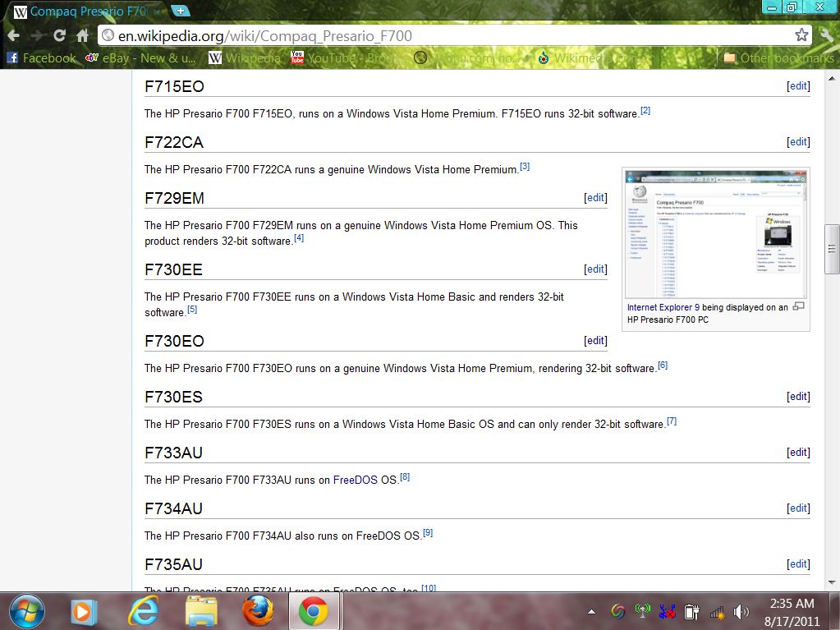The image size is (840, 630).
Task: Show hidden system tray icons arrow
Action: pos(592,612)
